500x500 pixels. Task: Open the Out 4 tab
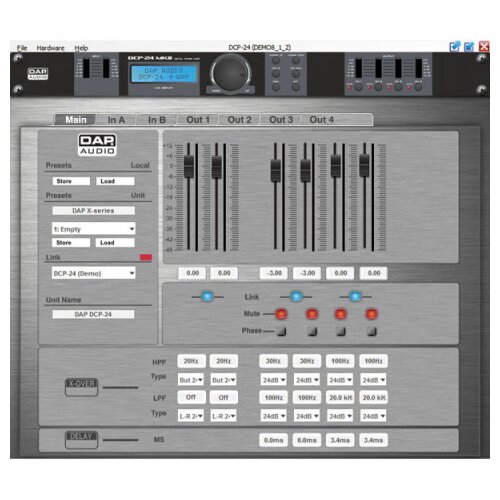[321, 120]
